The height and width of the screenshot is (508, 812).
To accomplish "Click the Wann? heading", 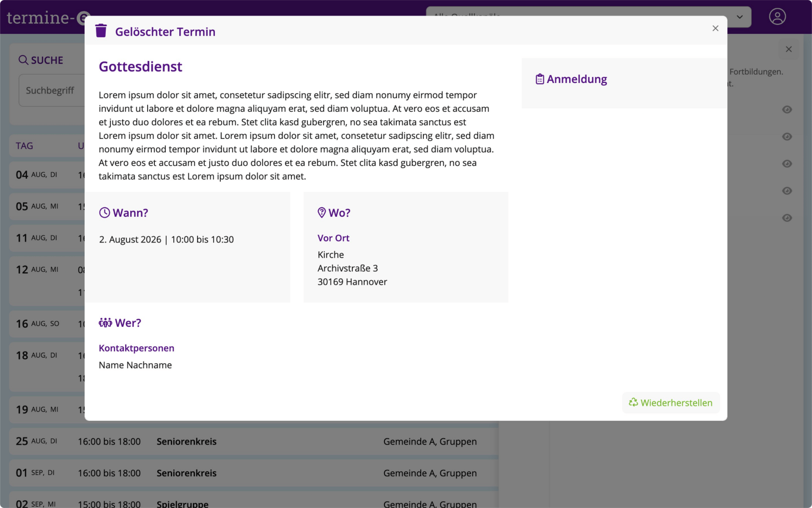I will [130, 213].
